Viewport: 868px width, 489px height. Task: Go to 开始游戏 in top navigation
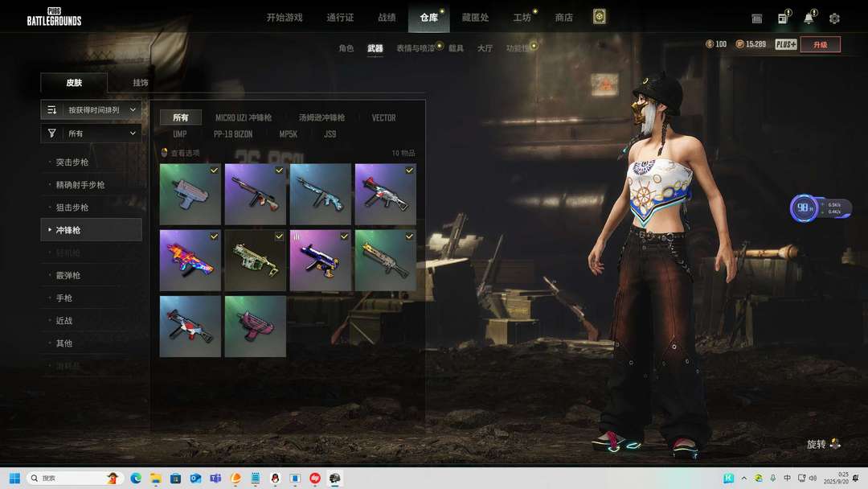pos(285,18)
